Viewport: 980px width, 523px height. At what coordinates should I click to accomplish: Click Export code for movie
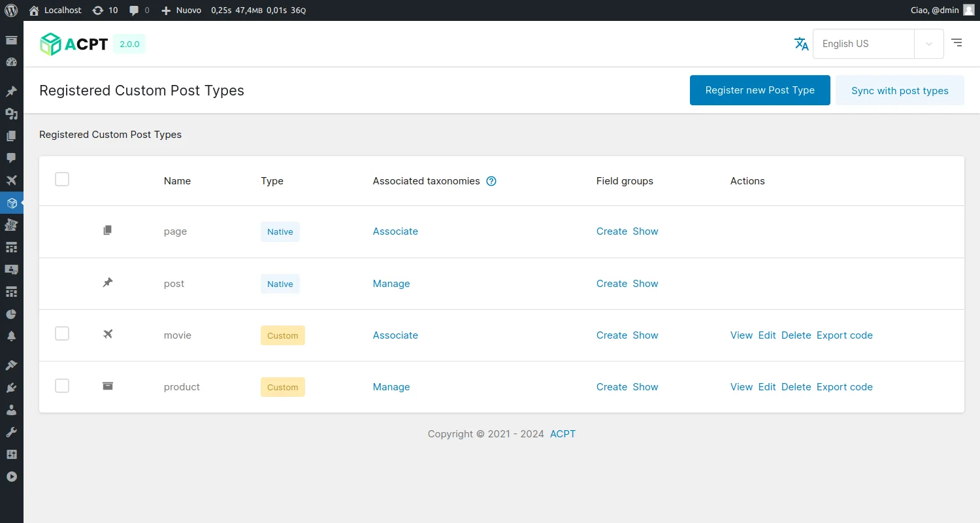[x=844, y=335]
